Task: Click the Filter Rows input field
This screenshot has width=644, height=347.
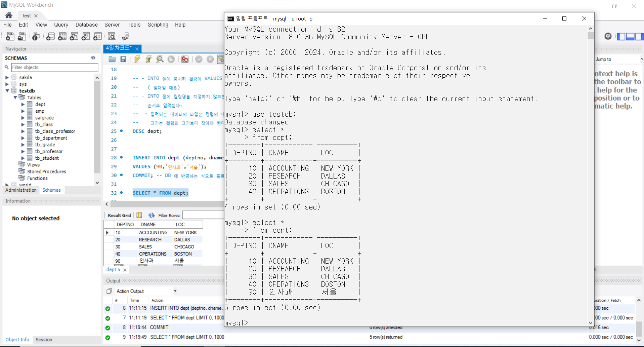Action: pyautogui.click(x=203, y=215)
